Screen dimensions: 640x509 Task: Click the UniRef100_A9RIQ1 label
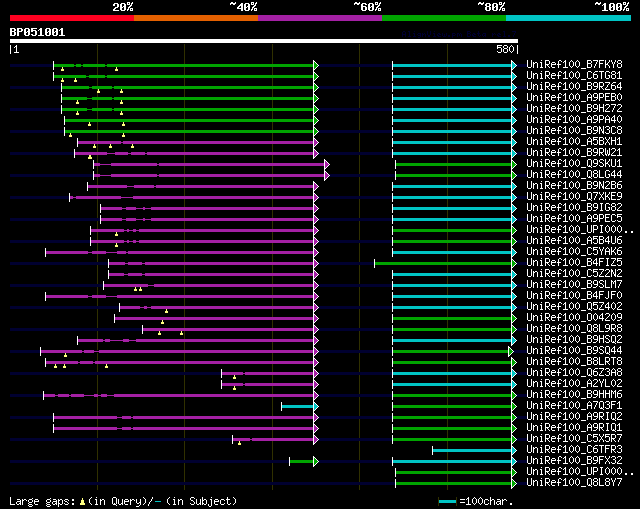574,428
